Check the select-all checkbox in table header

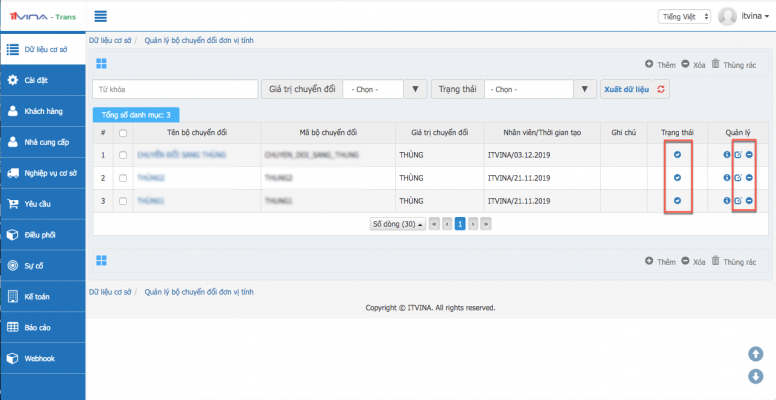pyautogui.click(x=123, y=132)
